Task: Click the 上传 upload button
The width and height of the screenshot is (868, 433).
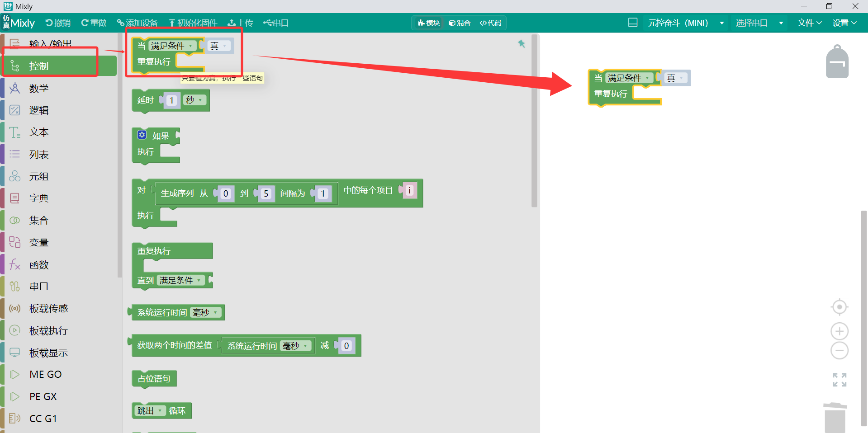Action: click(240, 23)
